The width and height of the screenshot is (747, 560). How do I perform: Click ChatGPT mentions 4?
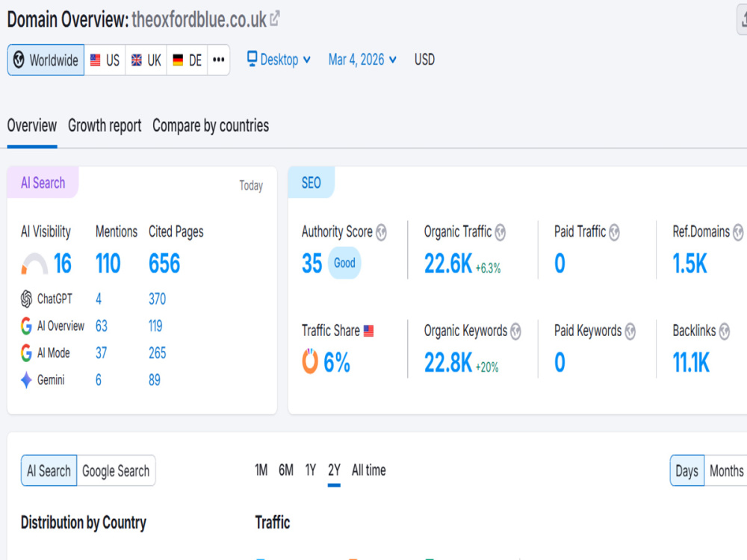(99, 299)
